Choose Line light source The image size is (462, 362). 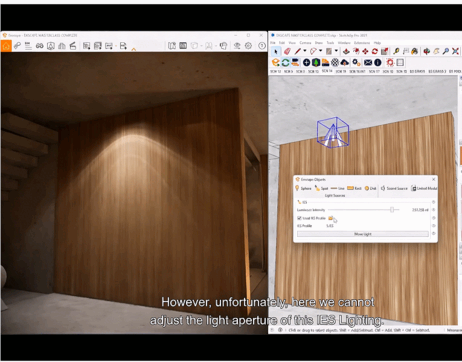point(337,188)
